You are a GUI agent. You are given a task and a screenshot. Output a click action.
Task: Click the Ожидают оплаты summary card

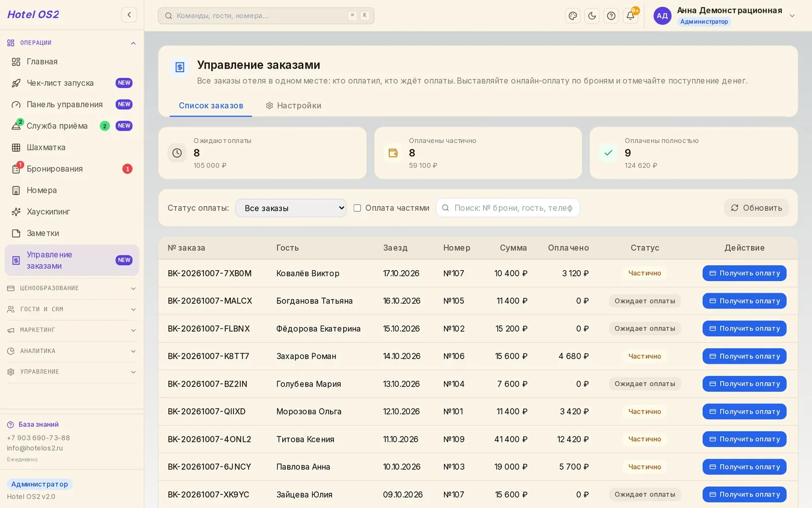262,153
